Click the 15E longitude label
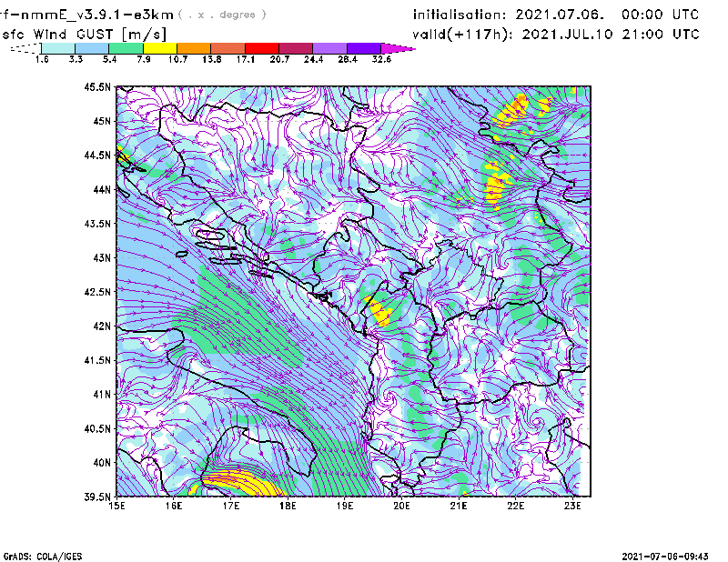 click(x=116, y=506)
